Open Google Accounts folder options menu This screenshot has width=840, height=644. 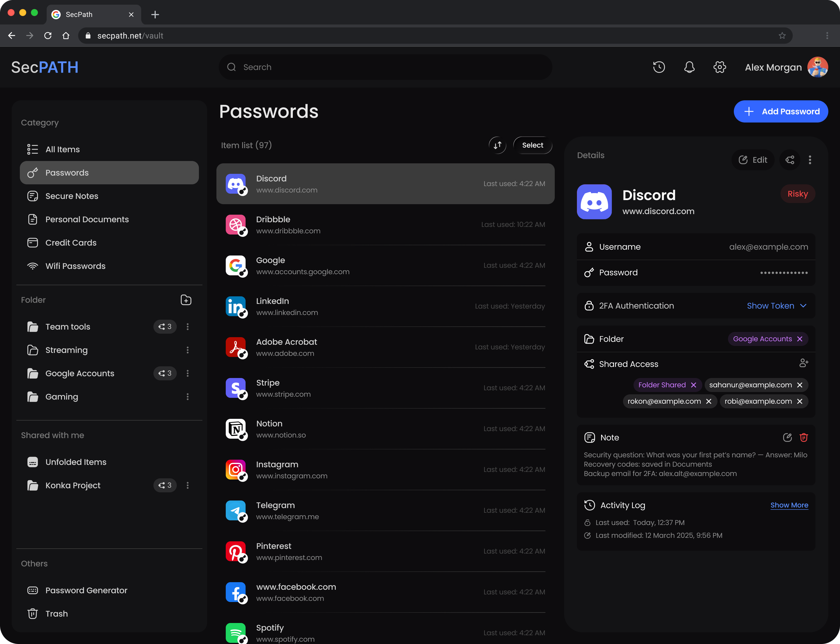pos(188,373)
